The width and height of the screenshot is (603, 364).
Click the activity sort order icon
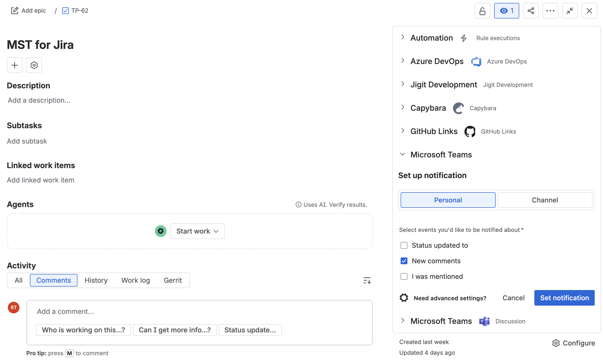[367, 280]
